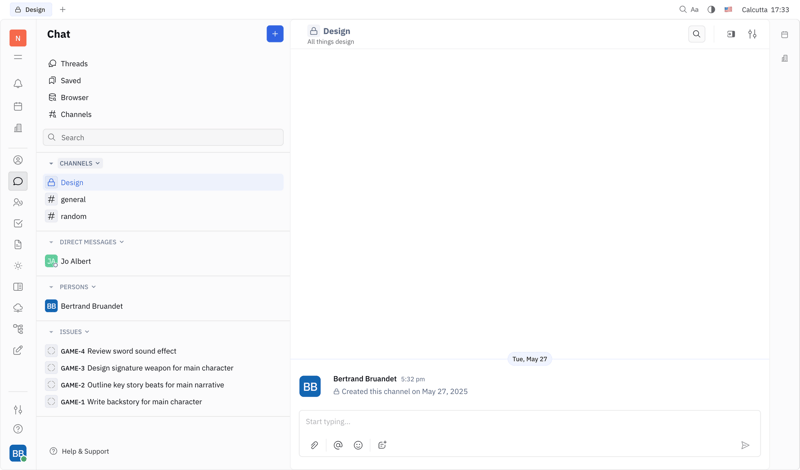800x470 pixels.
Task: Open the PERSONS dropdown chevron
Action: click(x=93, y=287)
